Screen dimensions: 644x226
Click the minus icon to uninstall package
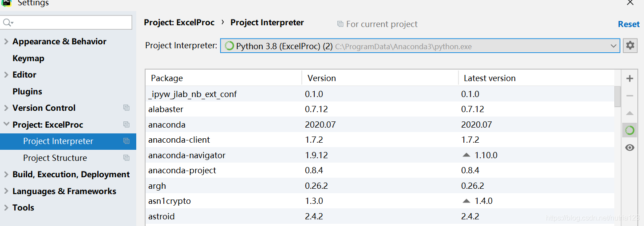click(x=629, y=96)
